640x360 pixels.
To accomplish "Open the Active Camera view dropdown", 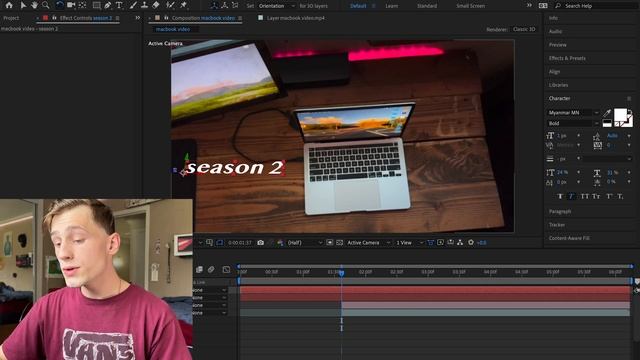I will [369, 242].
